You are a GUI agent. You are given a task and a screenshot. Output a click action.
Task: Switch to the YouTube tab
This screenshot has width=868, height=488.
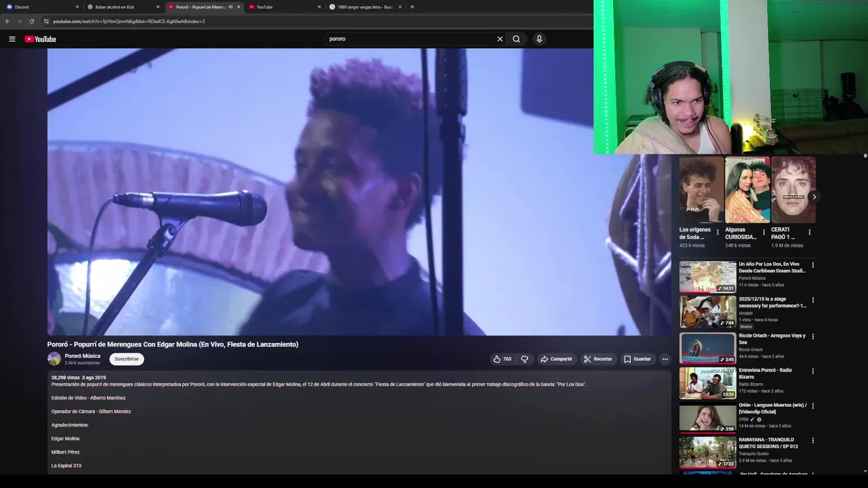tap(283, 7)
